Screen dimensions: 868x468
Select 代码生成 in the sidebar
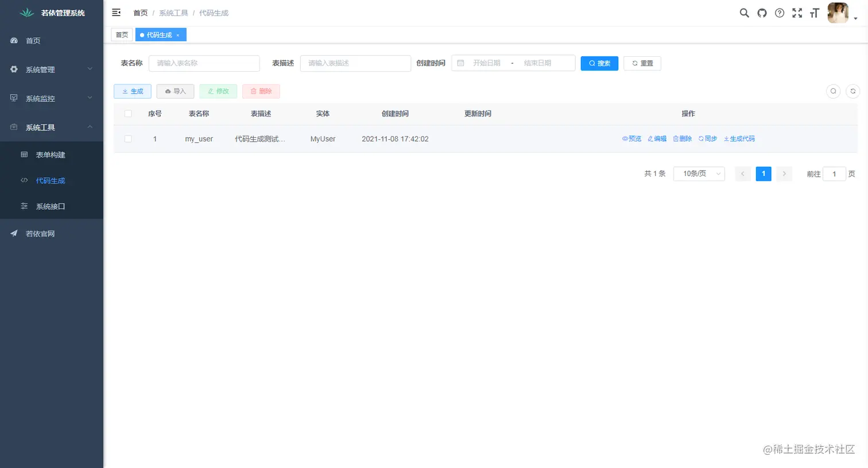tap(52, 181)
